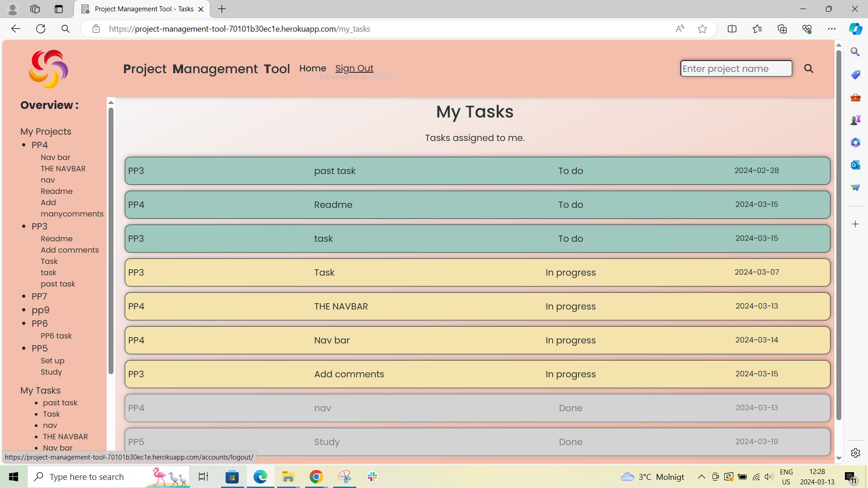Click the Copilot icon in the browser toolbar
Image resolution: width=868 pixels, height=488 pixels.
[855, 28]
